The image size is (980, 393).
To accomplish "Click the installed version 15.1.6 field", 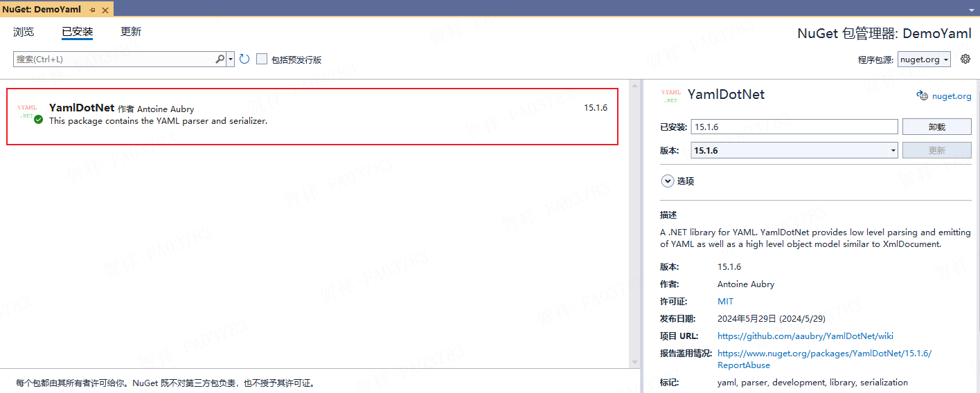I will (794, 127).
